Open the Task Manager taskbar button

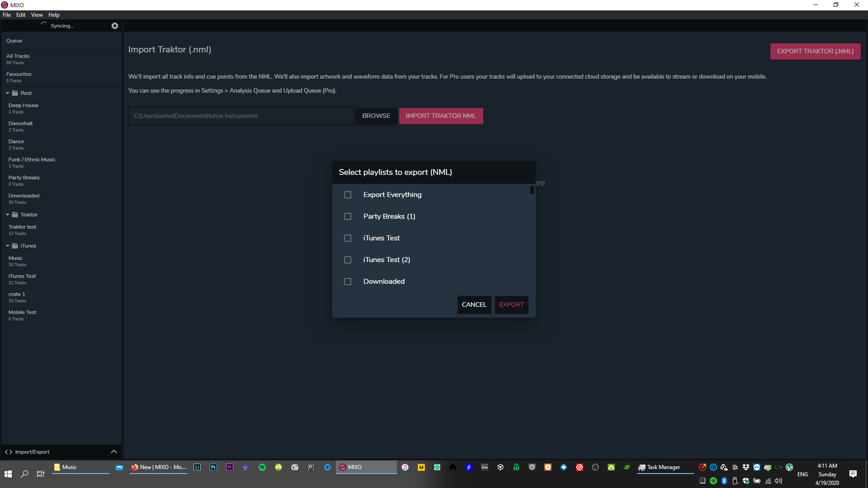coord(665,467)
